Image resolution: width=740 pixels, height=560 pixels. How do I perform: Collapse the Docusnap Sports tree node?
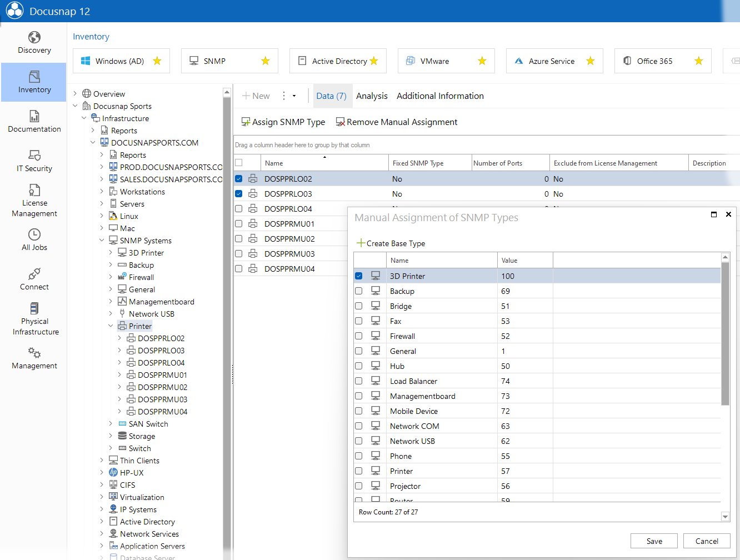tap(75, 106)
